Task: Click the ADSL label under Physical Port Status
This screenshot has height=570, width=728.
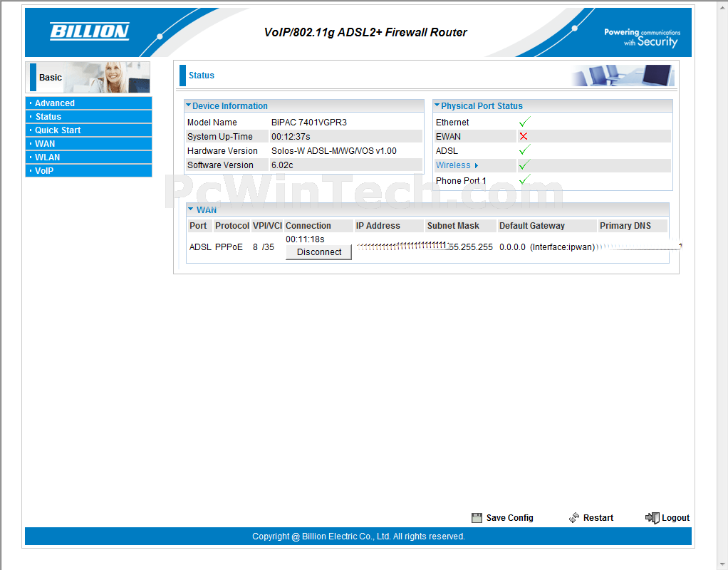Action: click(x=447, y=151)
